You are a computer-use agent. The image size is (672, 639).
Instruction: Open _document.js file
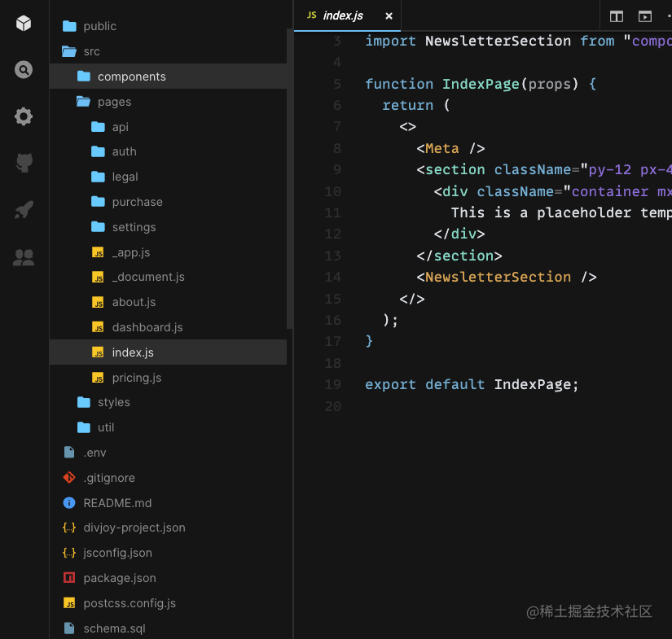pos(168,277)
